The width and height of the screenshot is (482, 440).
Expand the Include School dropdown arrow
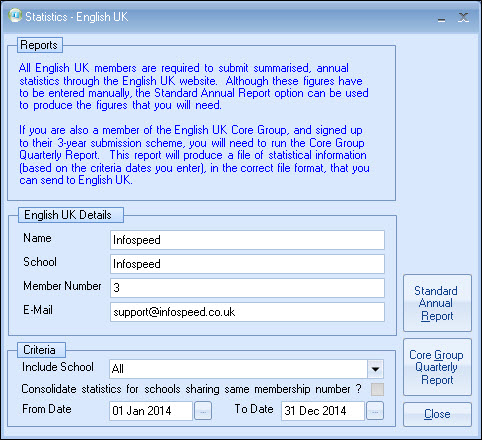pos(375,369)
